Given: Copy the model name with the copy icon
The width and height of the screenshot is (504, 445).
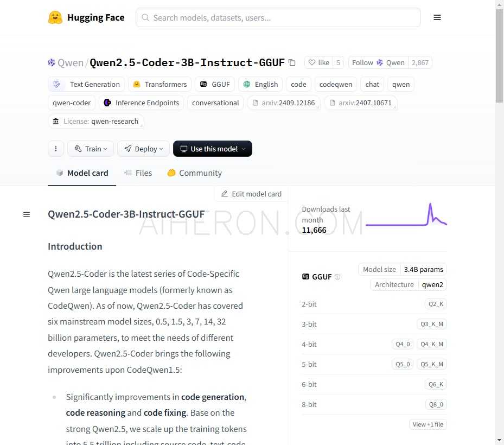Looking at the screenshot, I should pos(292,62).
